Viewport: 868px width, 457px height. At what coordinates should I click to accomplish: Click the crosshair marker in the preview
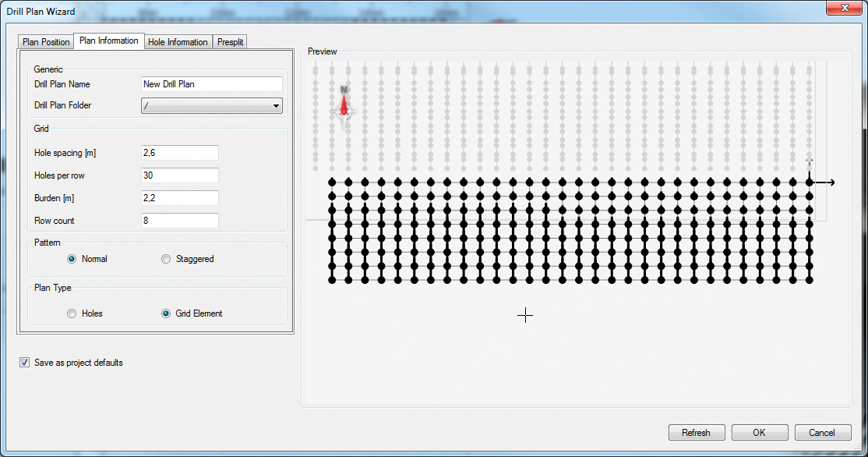pyautogui.click(x=525, y=315)
